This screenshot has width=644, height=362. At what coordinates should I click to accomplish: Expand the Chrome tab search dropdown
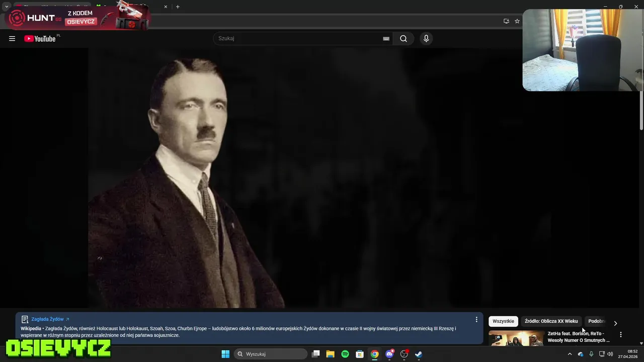tap(7, 7)
